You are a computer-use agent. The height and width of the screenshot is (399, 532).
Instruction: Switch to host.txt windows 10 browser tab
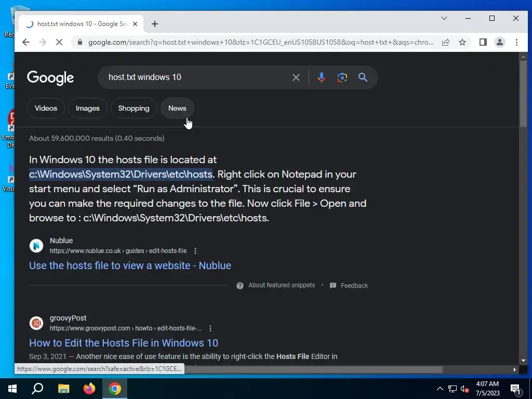coord(82,24)
